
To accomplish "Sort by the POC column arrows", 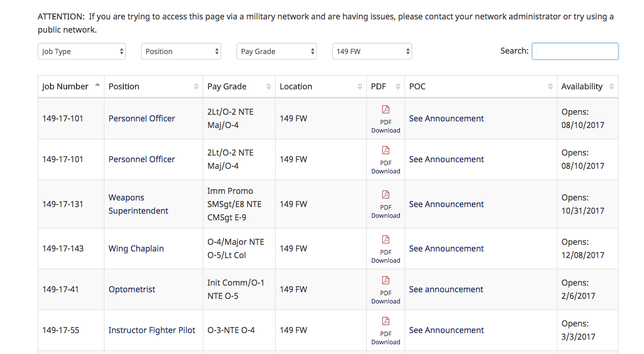I will click(550, 87).
